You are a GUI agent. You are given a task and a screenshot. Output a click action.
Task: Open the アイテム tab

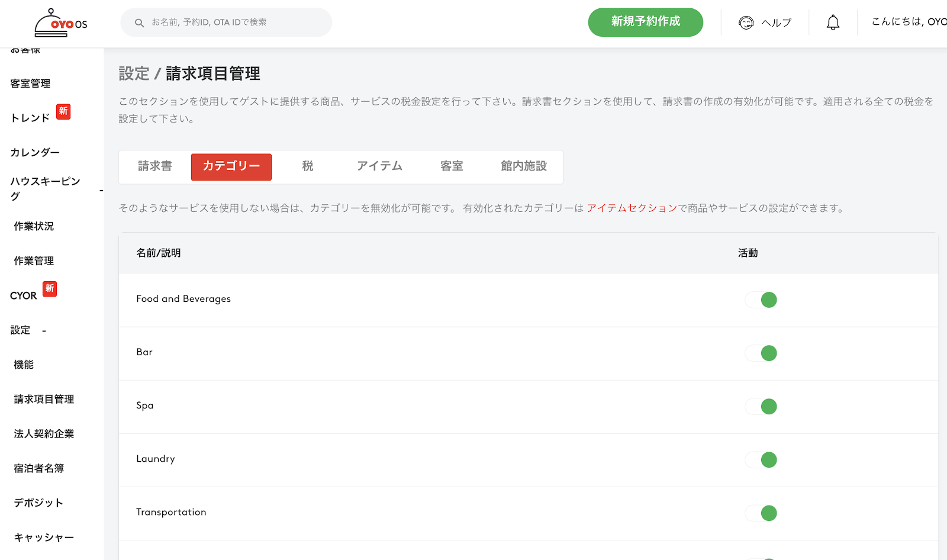click(x=379, y=166)
